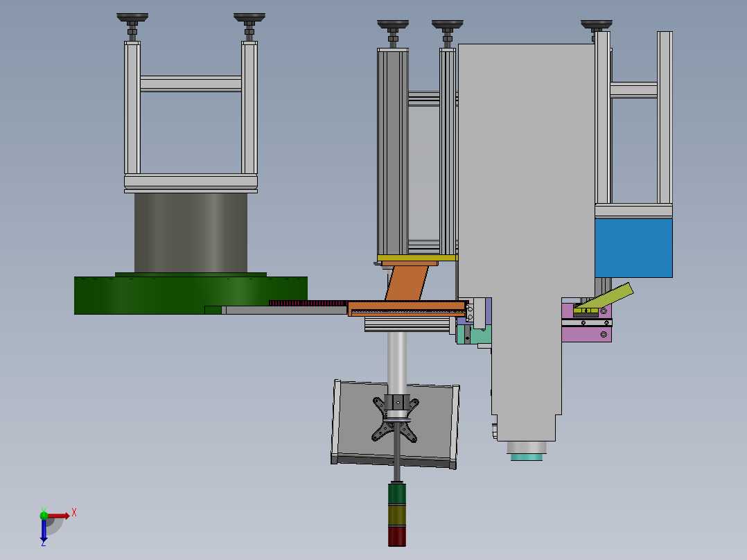
Task: Pick the red segment of the tower light
Action: 397,536
